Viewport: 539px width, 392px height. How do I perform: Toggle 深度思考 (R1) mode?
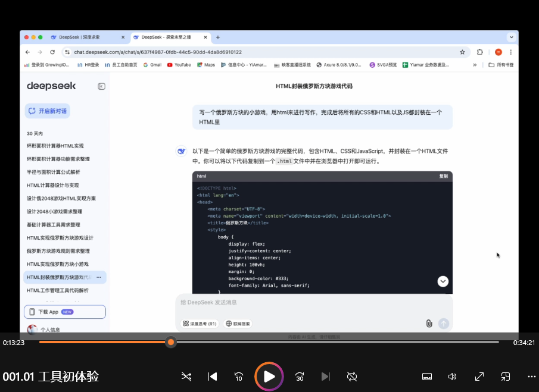[200, 324]
